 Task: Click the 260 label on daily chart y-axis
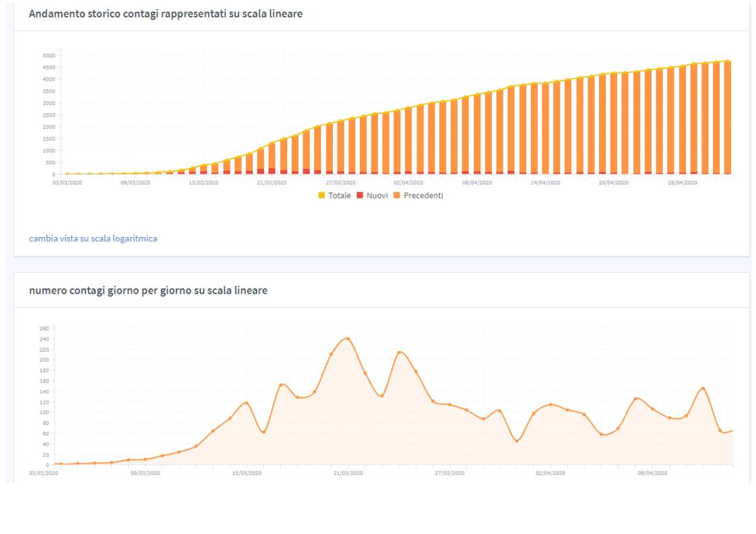click(44, 329)
